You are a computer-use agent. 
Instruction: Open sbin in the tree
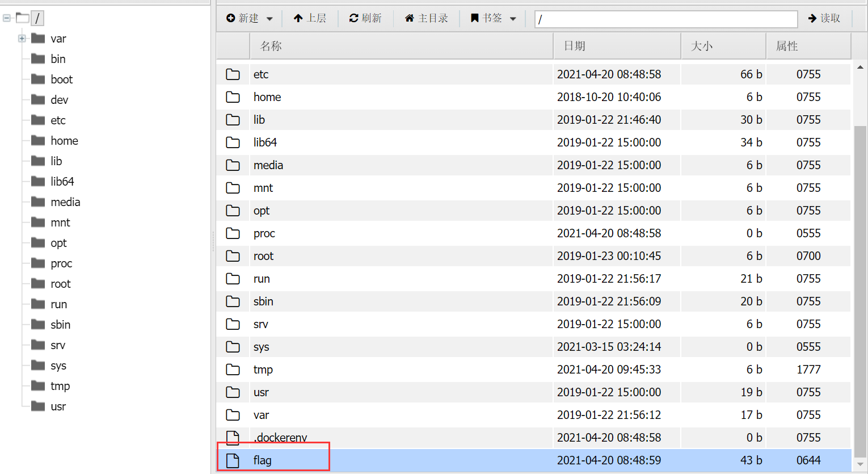(x=60, y=325)
